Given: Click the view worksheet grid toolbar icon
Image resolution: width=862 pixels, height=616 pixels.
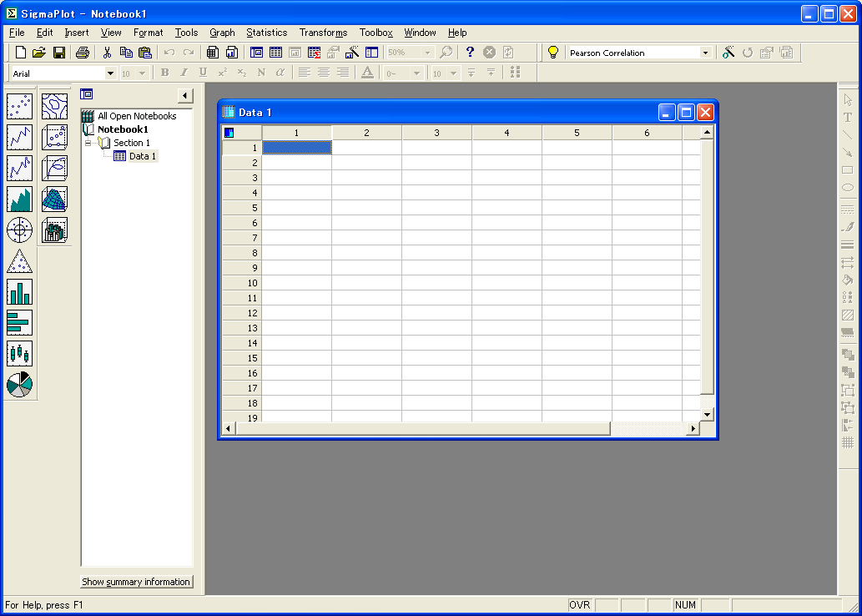Looking at the screenshot, I should point(275,53).
